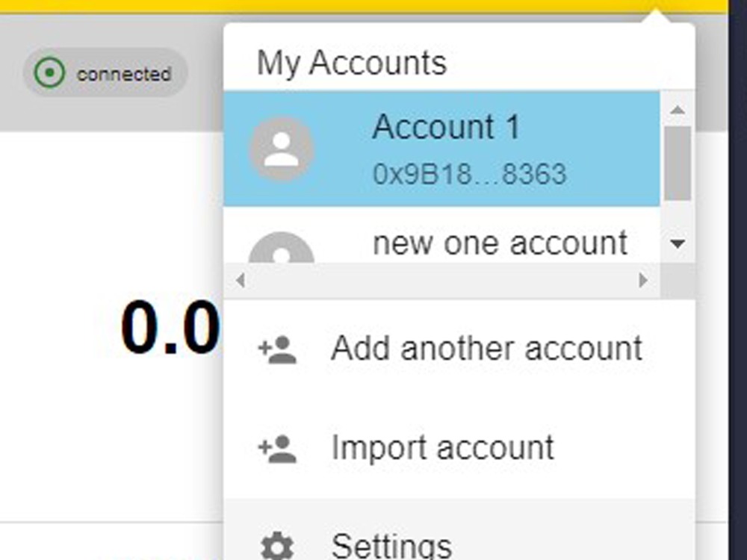Choose Add another account

click(459, 349)
